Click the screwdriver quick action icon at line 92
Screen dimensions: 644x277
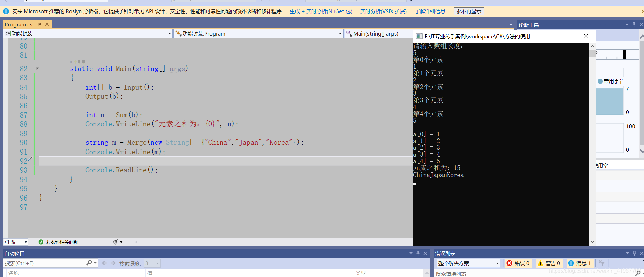point(30,159)
